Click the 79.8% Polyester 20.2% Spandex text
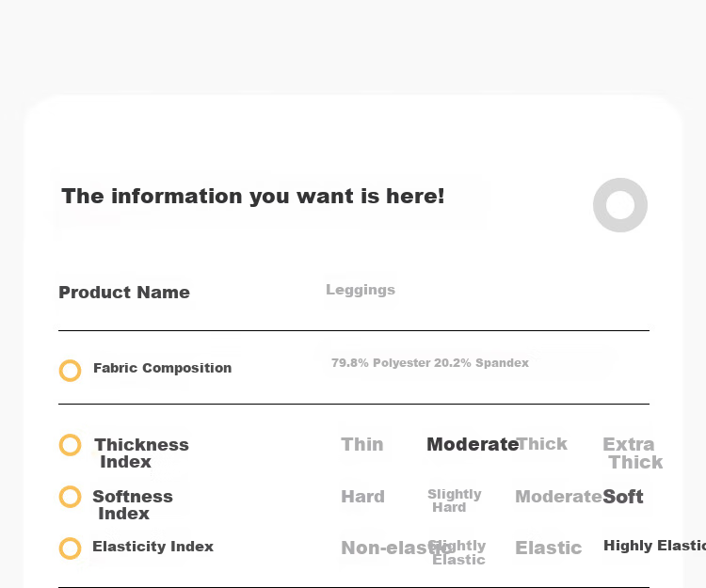The image size is (706, 588). [x=430, y=363]
